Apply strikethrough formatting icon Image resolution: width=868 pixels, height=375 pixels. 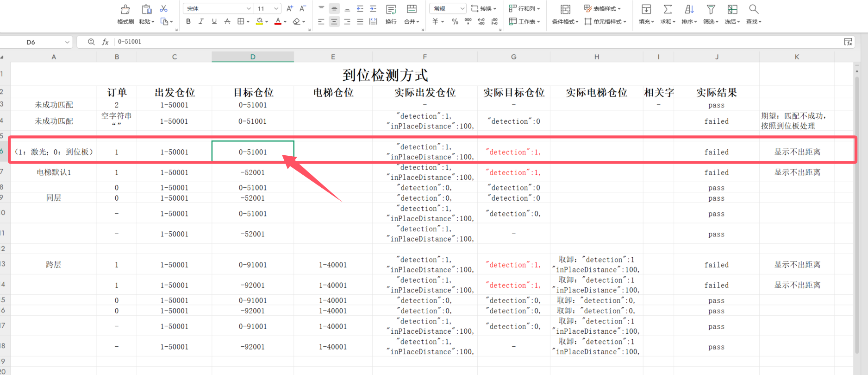(x=227, y=21)
